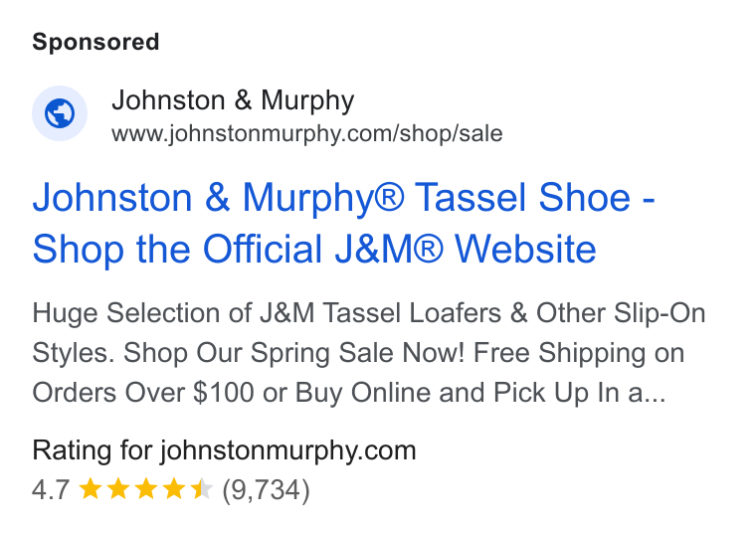Click 'Rating for johnstonmurphy.com' text
The width and height of the screenshot is (756, 533).
[x=224, y=451]
